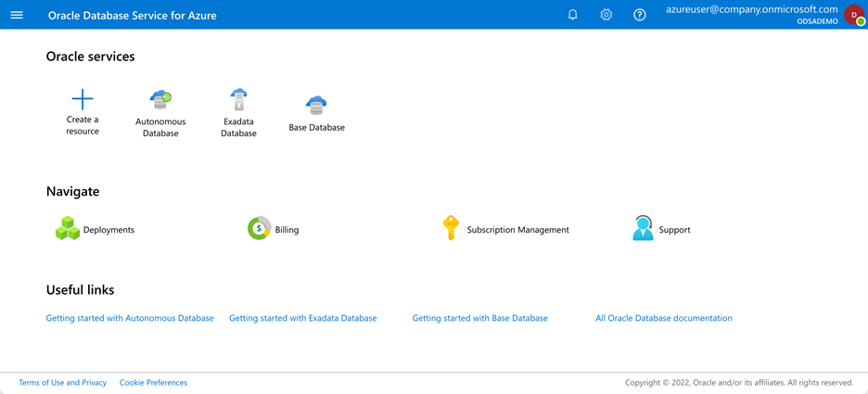Open the notifications bell
Viewport: 868px width, 394px height.
point(573,15)
